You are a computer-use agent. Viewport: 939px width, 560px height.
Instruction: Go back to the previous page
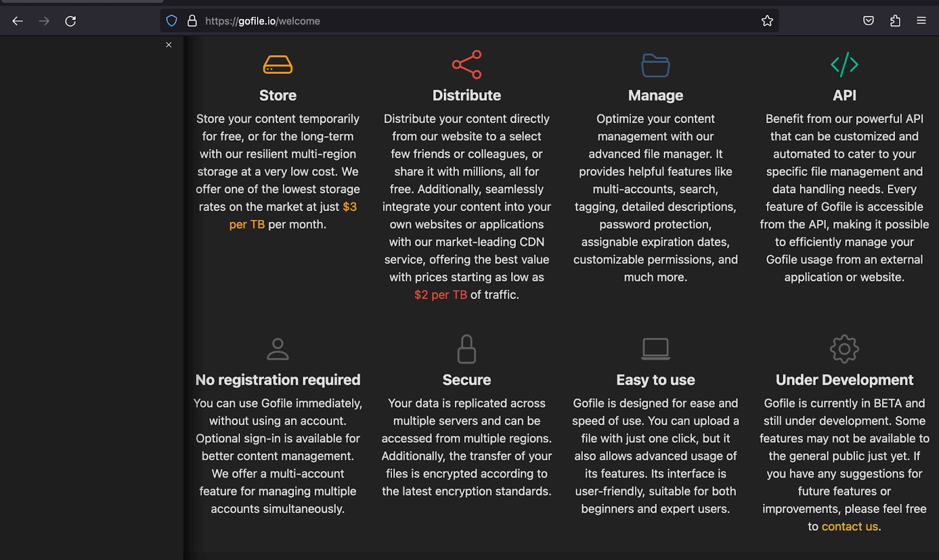pyautogui.click(x=18, y=21)
